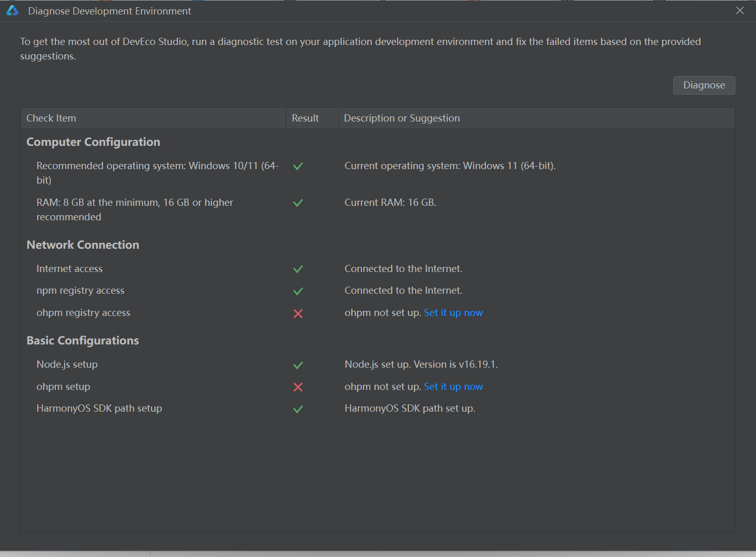This screenshot has width=756, height=557.
Task: Click the green check for Internet access
Action: pyautogui.click(x=298, y=269)
